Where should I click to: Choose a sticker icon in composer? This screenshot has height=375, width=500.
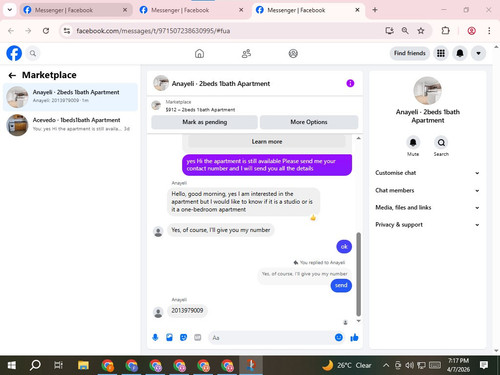coord(183,338)
